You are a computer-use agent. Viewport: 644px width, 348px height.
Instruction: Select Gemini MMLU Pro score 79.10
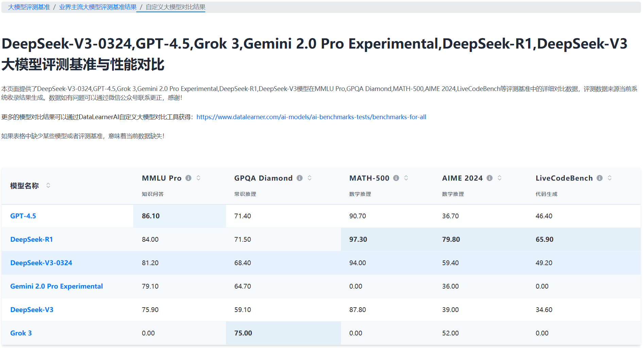tap(150, 286)
